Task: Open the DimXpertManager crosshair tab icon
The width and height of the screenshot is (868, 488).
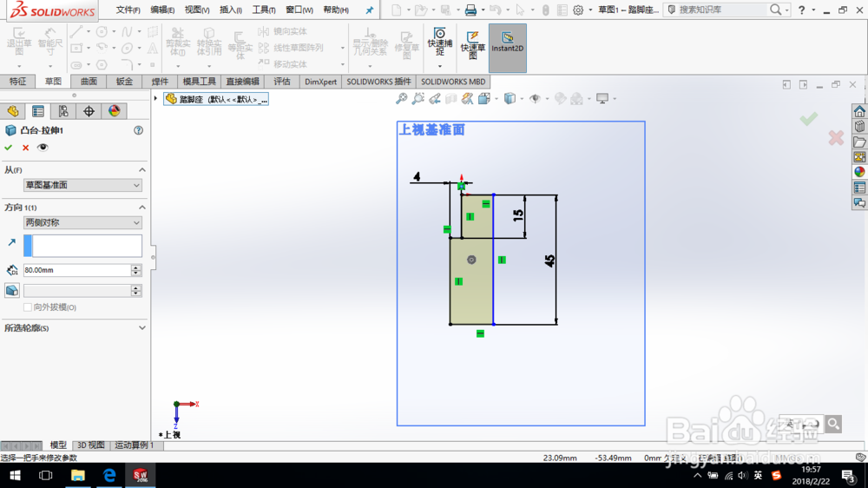Action: (x=89, y=111)
